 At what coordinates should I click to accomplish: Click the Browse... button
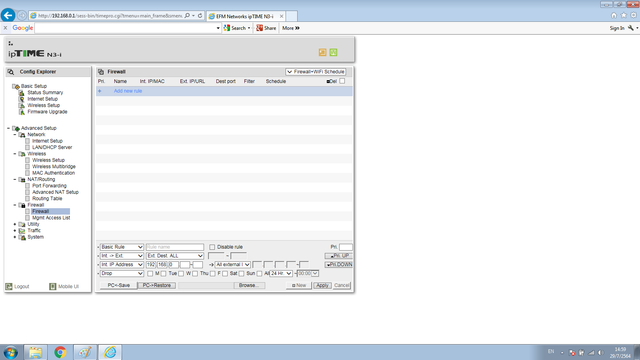click(x=249, y=285)
